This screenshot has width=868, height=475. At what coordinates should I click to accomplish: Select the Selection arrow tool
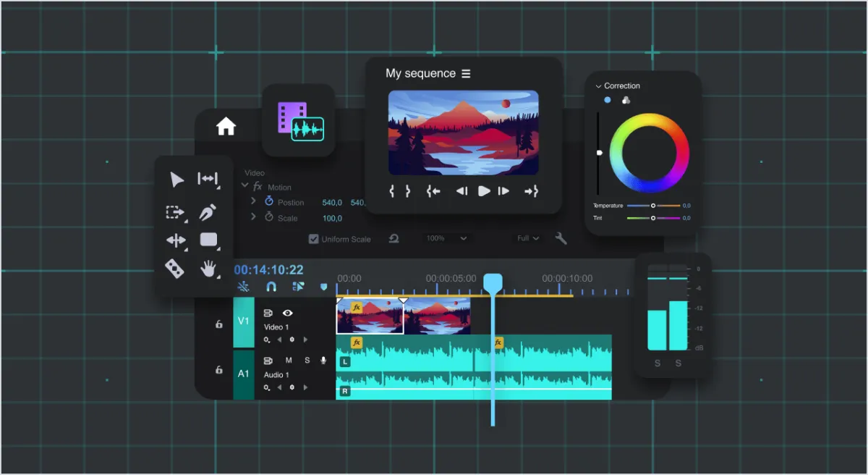[x=176, y=180]
